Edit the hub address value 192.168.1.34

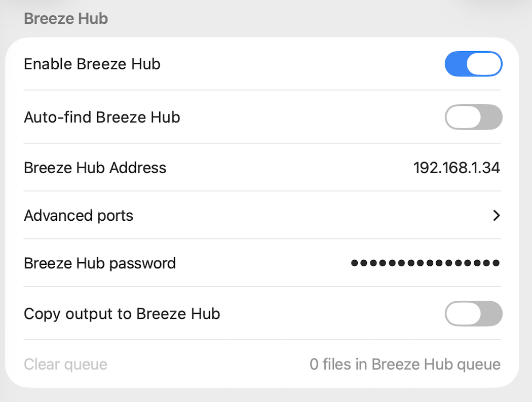pyautogui.click(x=457, y=168)
